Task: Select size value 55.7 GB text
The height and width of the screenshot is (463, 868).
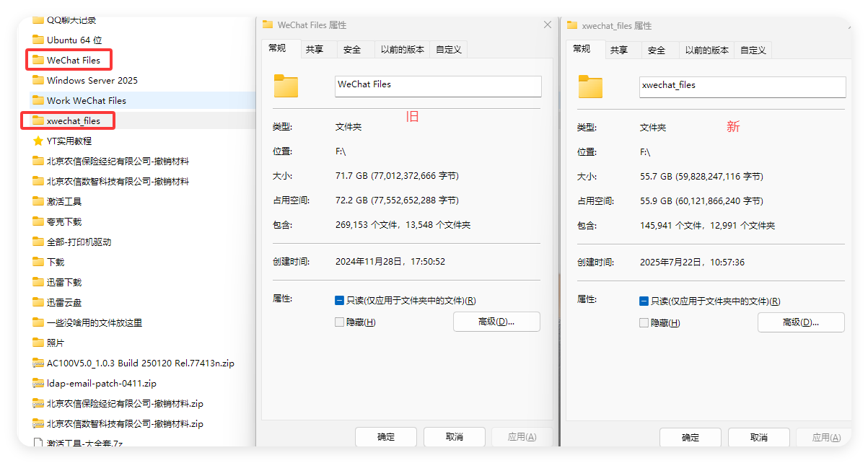Action: 701,177
